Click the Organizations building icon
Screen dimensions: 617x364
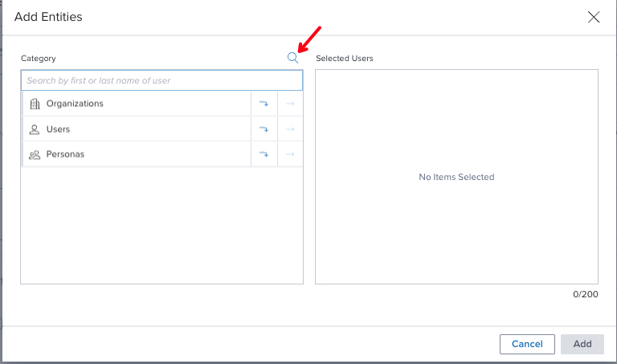coord(35,104)
